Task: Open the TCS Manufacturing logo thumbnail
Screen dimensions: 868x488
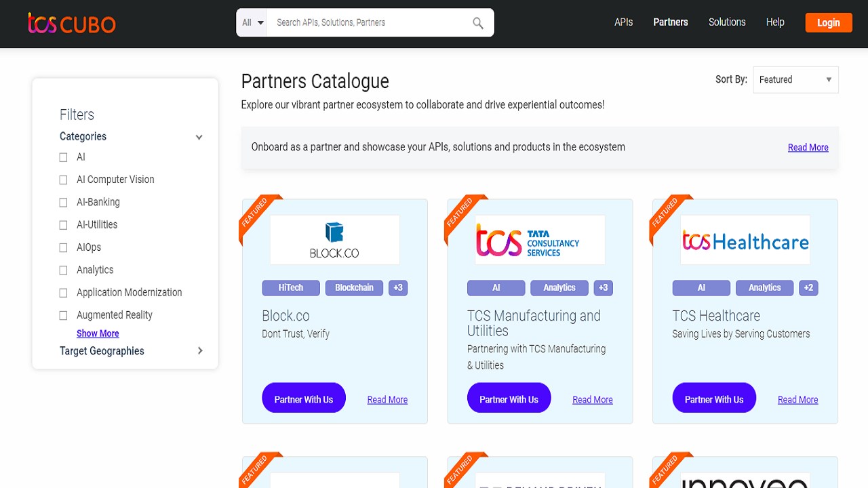Action: (x=540, y=240)
